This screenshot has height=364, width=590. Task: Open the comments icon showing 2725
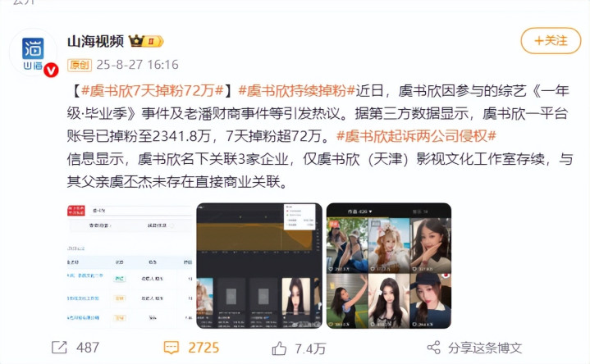172,348
